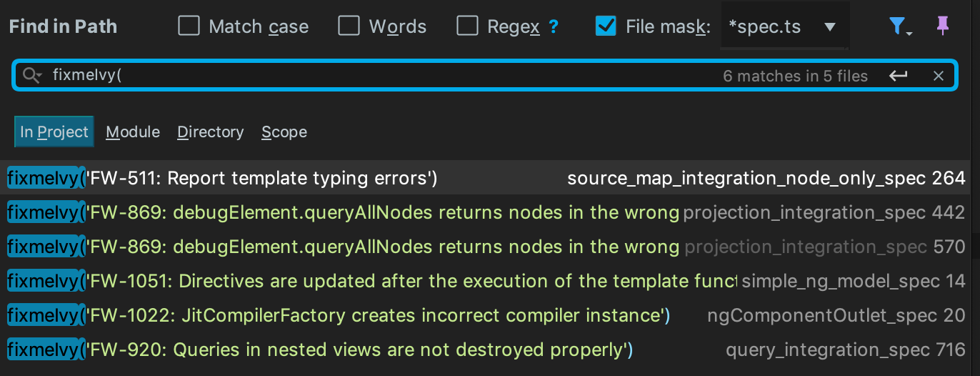Pin the Find in Path window
This screenshot has width=980, height=376.
(943, 26)
